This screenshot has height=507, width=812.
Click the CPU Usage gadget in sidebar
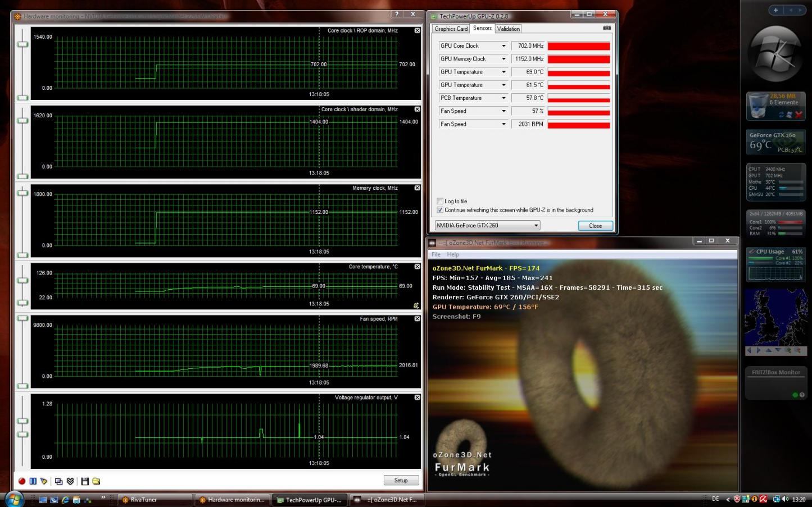click(x=775, y=264)
